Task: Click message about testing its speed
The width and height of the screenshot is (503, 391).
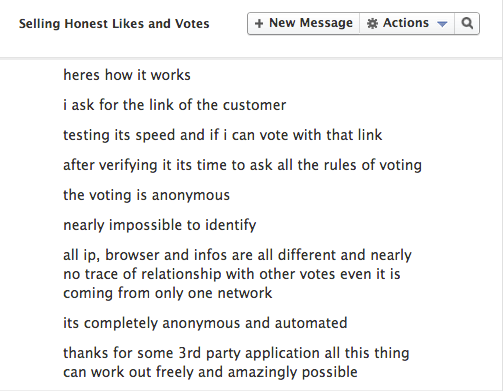Action: click(222, 135)
